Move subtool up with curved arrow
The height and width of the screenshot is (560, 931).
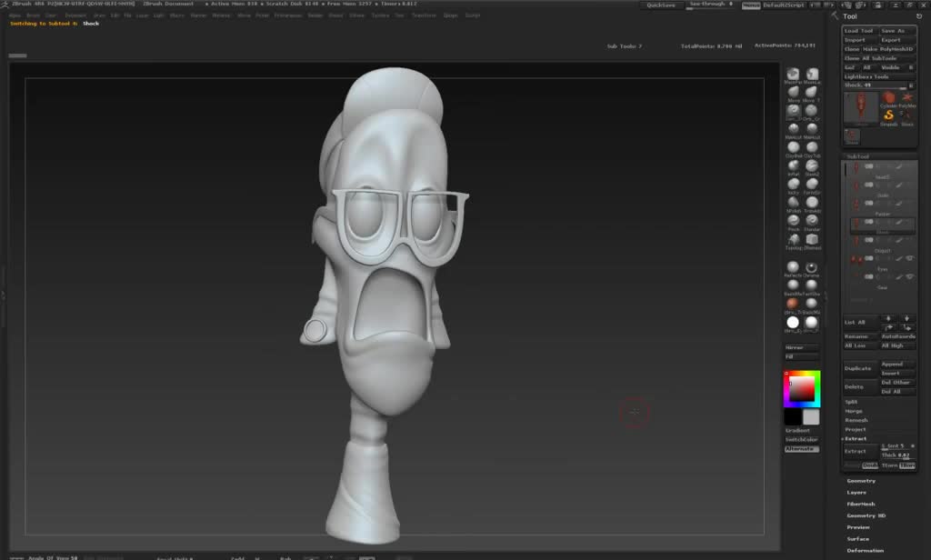[x=888, y=327]
